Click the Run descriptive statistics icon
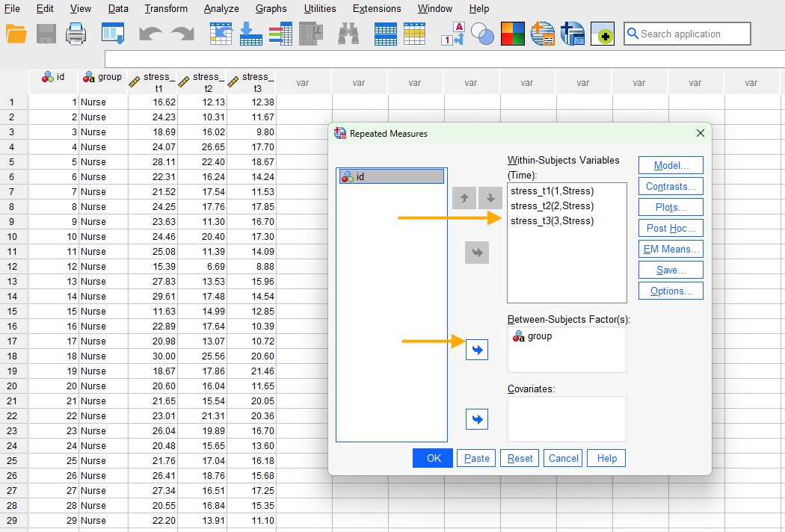This screenshot has height=532, width=785. [311, 34]
